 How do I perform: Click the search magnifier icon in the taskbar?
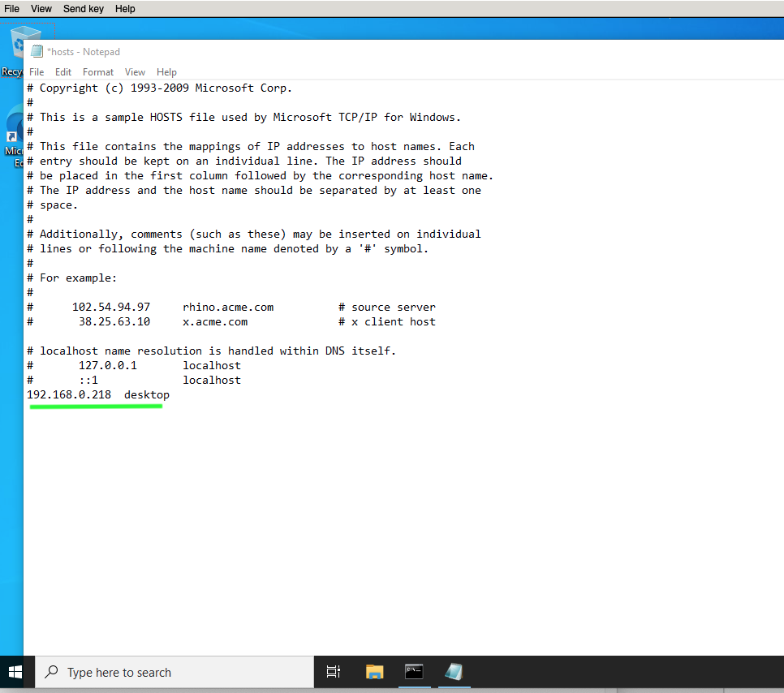[51, 672]
